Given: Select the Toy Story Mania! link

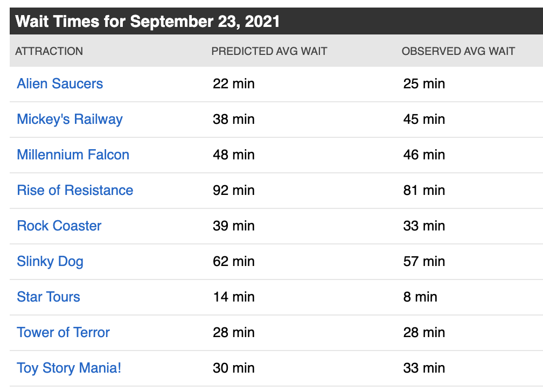Looking at the screenshot, I should 69,368.
